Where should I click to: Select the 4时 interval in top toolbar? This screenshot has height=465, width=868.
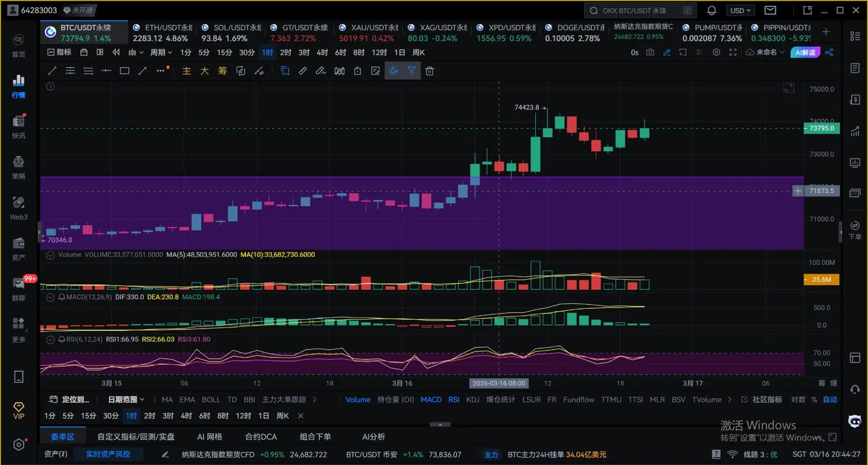[x=322, y=52]
